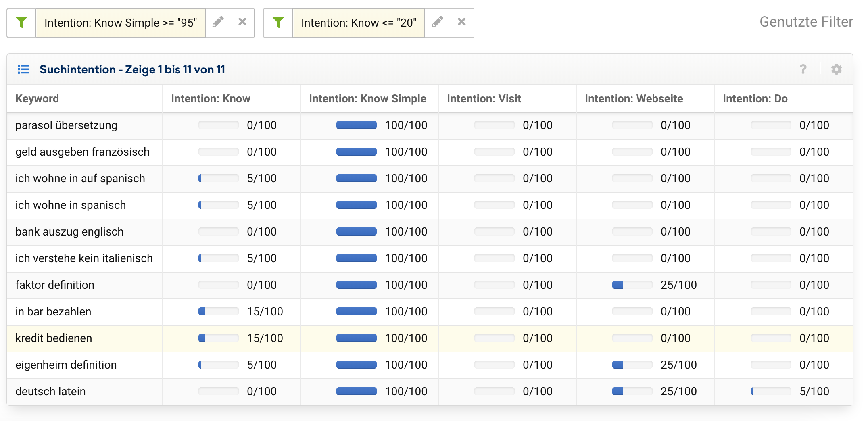Open the keyword 'parasol übersetzung'
The height and width of the screenshot is (421, 868).
pos(66,125)
